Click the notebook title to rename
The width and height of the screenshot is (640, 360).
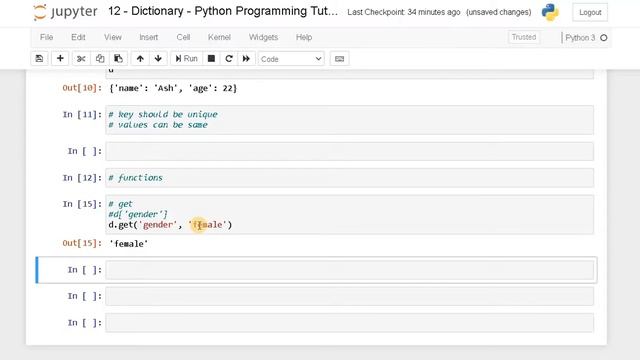[x=223, y=11]
